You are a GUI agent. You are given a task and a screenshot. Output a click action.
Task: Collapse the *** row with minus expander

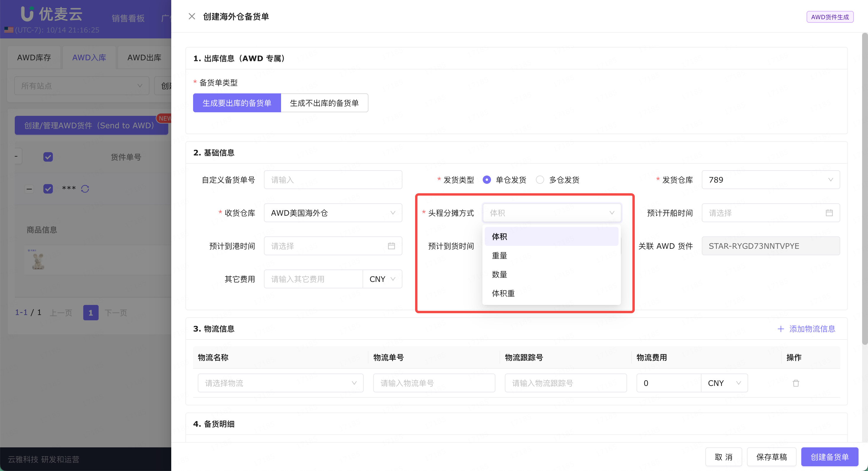[x=30, y=189]
